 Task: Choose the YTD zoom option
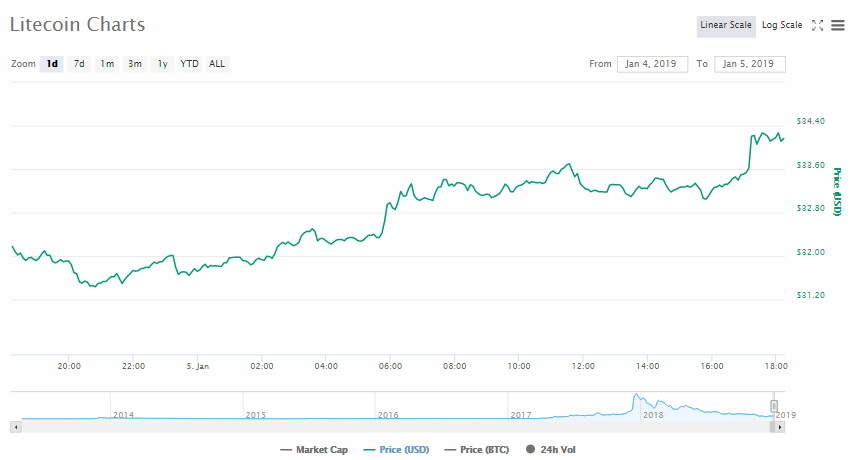189,64
